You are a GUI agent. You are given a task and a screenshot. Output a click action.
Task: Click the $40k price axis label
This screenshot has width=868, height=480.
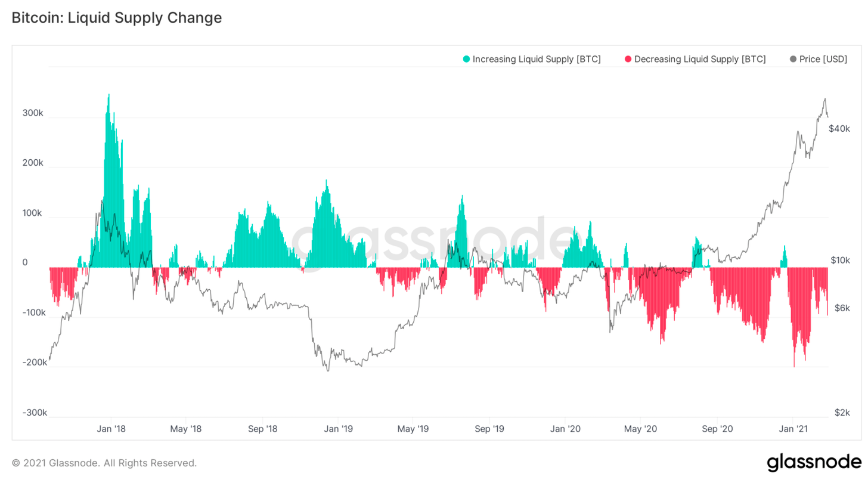[x=839, y=129]
